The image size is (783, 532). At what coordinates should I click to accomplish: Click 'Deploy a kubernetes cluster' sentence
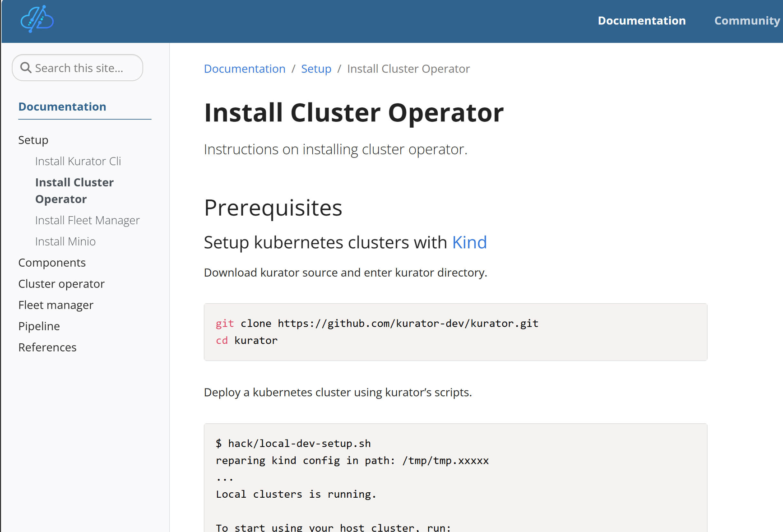tap(338, 392)
